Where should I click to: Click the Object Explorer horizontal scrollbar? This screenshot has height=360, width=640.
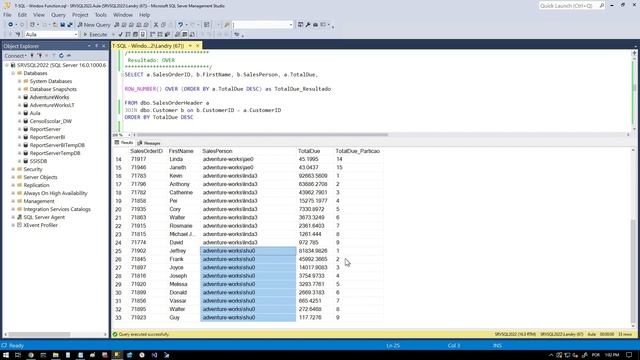pyautogui.click(x=40, y=335)
